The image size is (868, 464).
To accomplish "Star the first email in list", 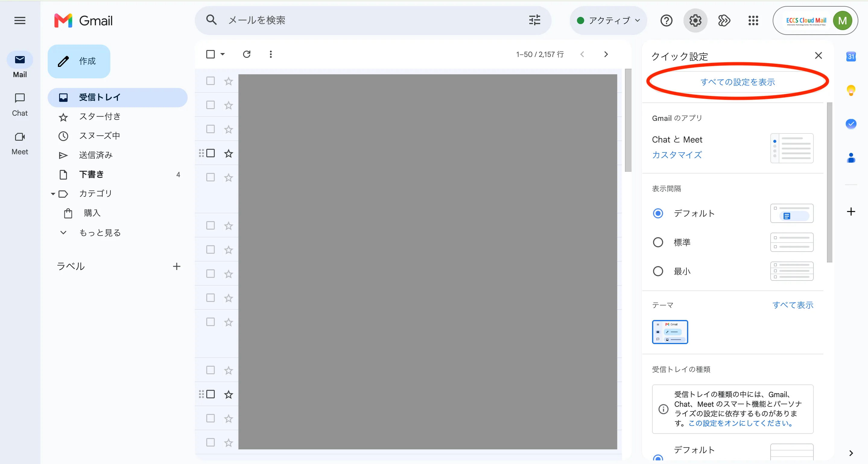I will pyautogui.click(x=228, y=81).
